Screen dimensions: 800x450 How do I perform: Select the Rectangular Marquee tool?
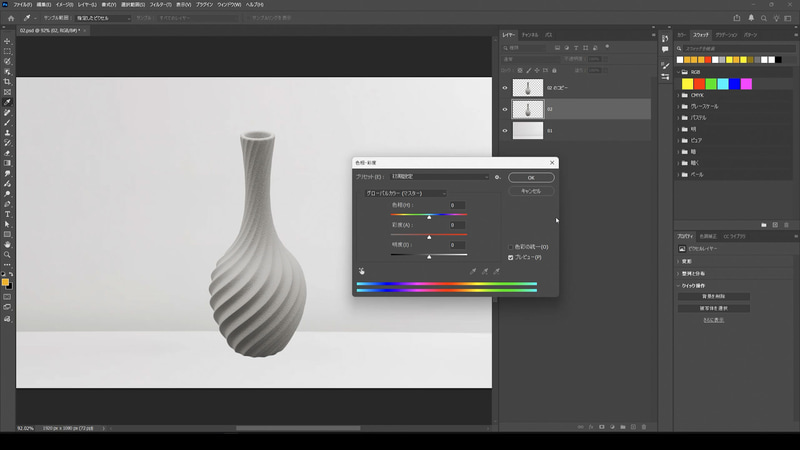coord(7,51)
